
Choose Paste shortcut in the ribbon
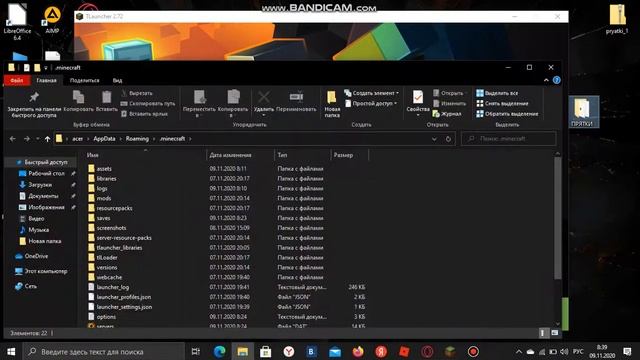[x=144, y=114]
